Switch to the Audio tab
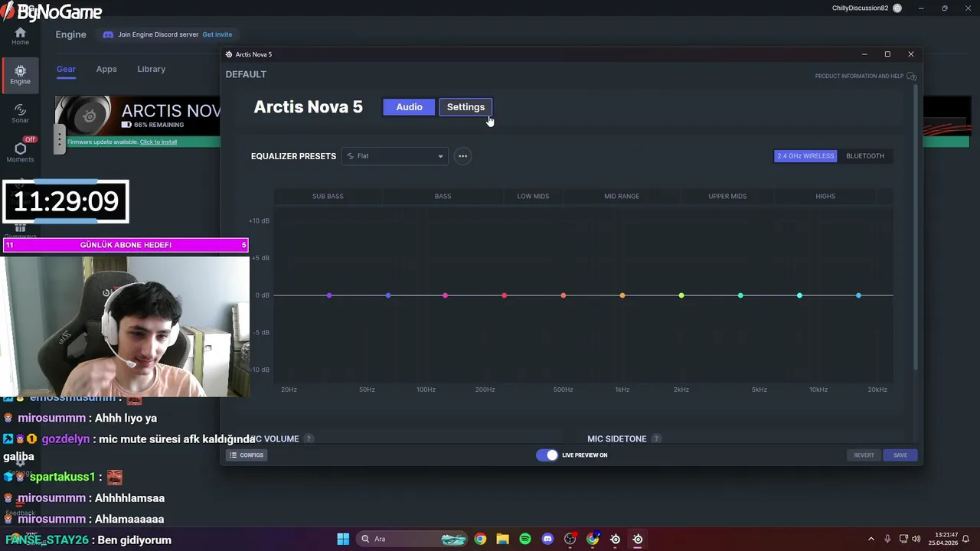The width and height of the screenshot is (980, 551). coord(409,107)
